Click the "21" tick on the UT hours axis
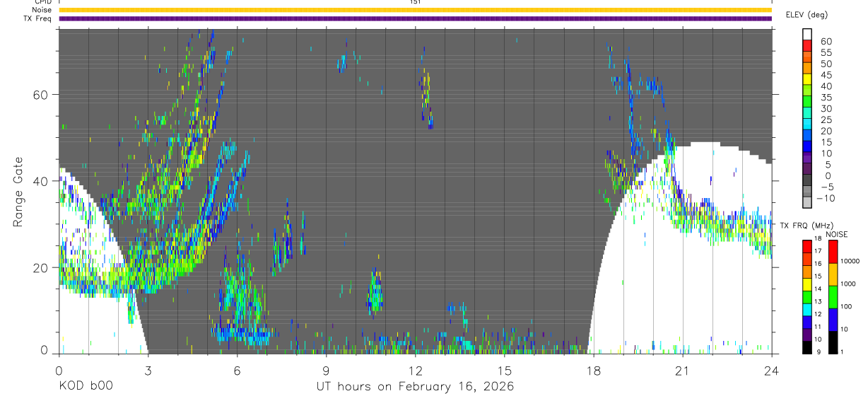868x401 pixels. point(682,370)
